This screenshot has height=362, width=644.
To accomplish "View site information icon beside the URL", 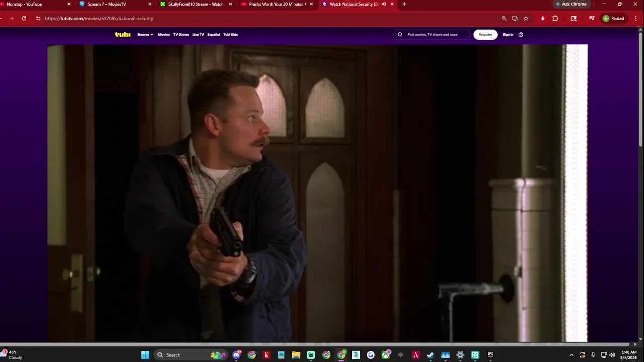I will tap(38, 18).
